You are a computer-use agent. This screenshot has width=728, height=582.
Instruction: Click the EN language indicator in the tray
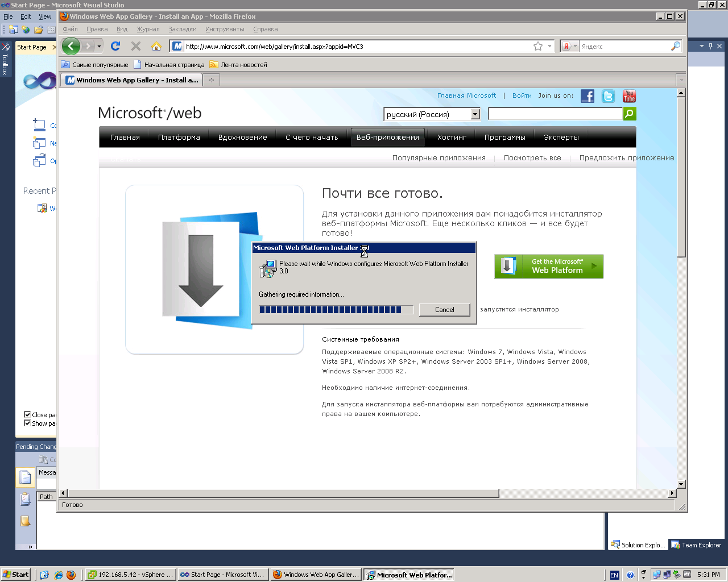(x=614, y=575)
